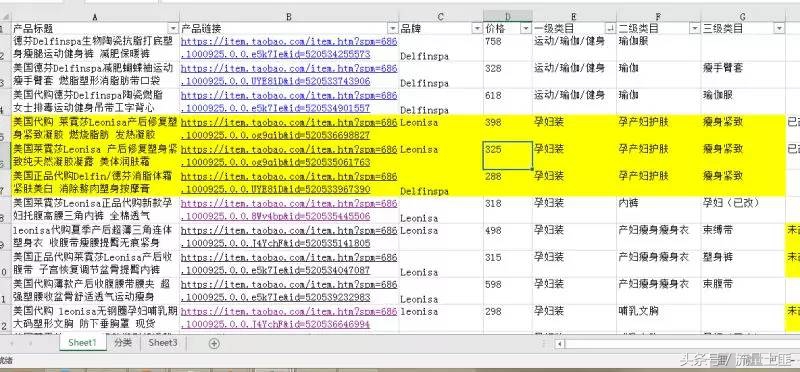The height and width of the screenshot is (372, 800).
Task: Select Delfinspa brand cell in 758 row
Action: click(441, 48)
